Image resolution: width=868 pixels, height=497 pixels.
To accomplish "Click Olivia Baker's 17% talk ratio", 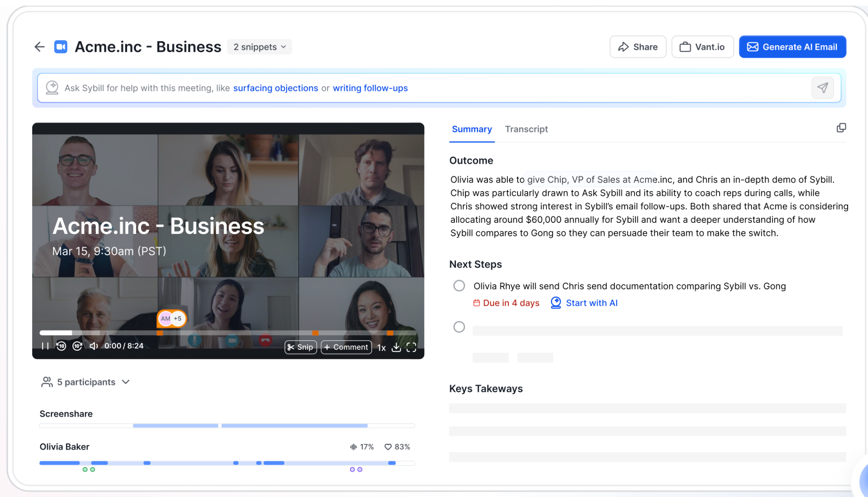I will pyautogui.click(x=362, y=447).
